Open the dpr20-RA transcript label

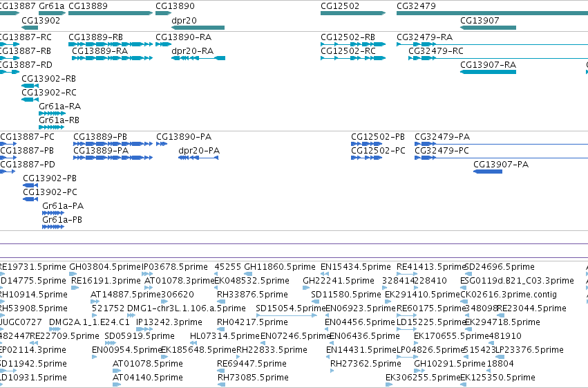192,51
